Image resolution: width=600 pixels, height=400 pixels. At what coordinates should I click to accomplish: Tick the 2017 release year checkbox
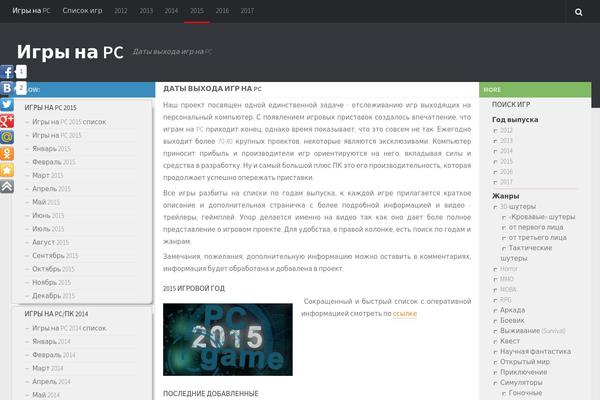(x=495, y=183)
